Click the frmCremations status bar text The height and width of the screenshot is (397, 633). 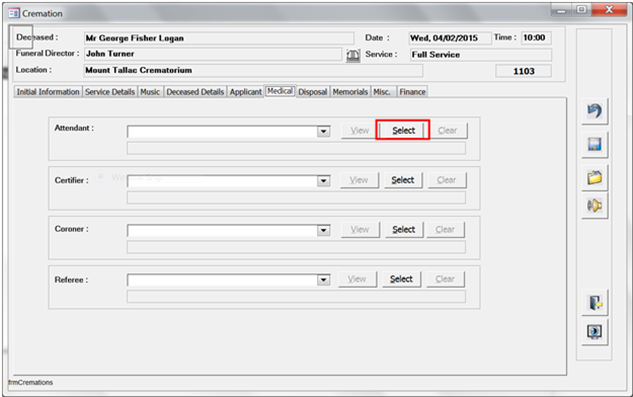pyautogui.click(x=31, y=382)
